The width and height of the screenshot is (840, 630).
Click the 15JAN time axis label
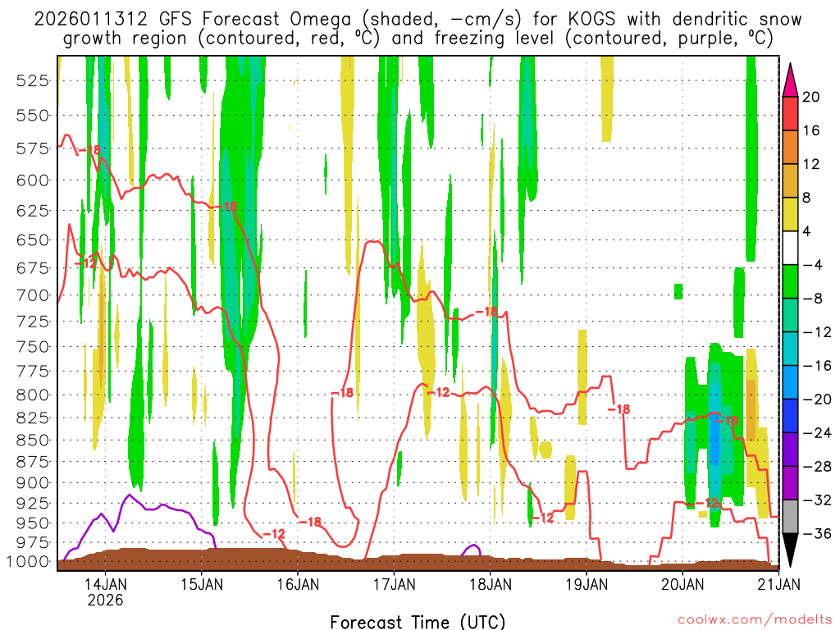(202, 584)
